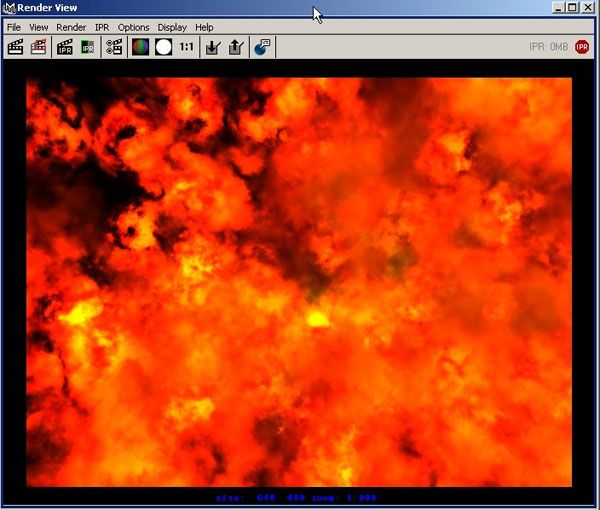600x510 pixels.
Task: Display RGB channels icon
Action: click(x=140, y=46)
